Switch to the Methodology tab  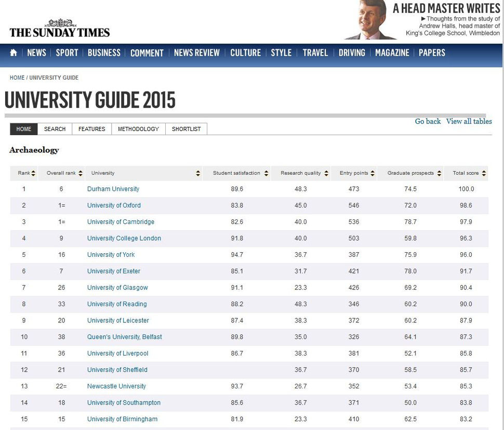pyautogui.click(x=138, y=129)
